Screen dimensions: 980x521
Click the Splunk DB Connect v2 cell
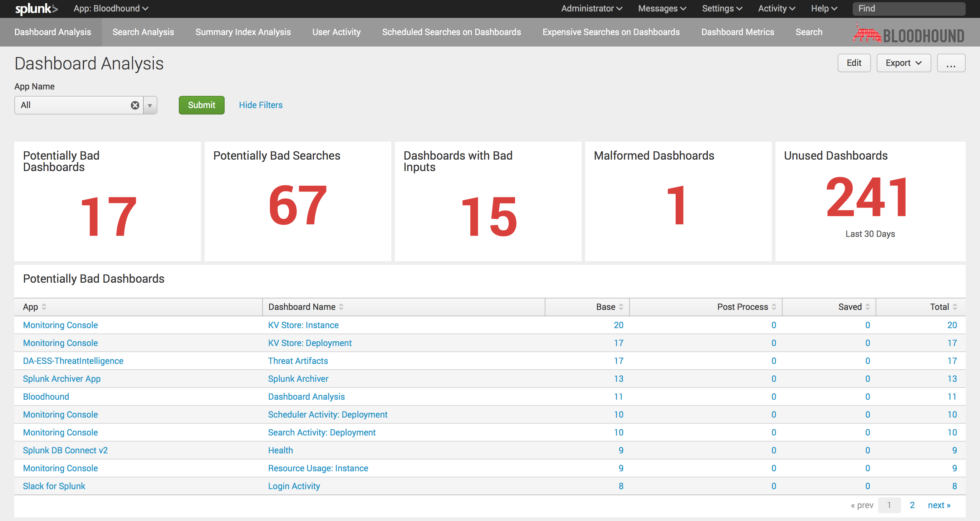pos(65,450)
